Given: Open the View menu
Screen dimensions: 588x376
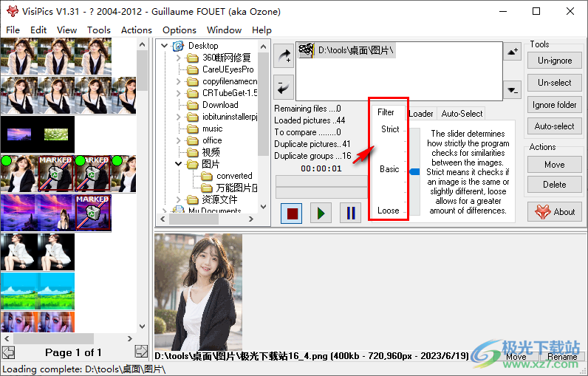Looking at the screenshot, I should coord(66,30).
